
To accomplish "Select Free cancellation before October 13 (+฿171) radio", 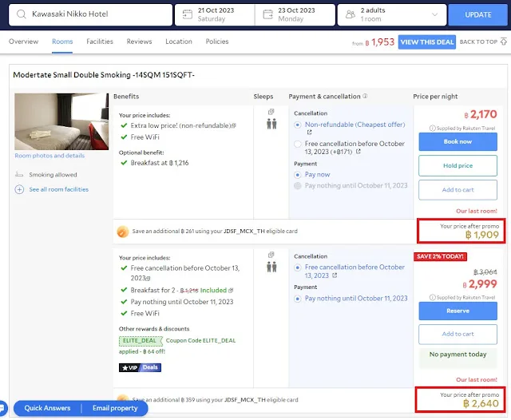I will (x=298, y=144).
